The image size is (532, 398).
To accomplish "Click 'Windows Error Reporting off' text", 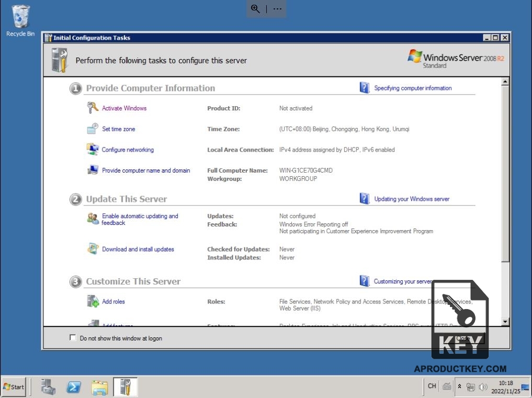I will [x=313, y=224].
